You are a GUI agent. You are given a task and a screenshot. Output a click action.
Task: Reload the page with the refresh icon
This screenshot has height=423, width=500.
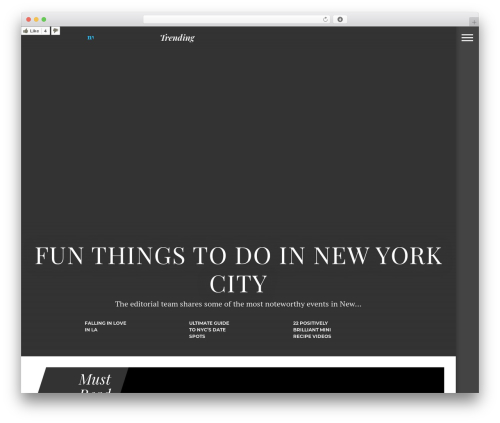325,20
